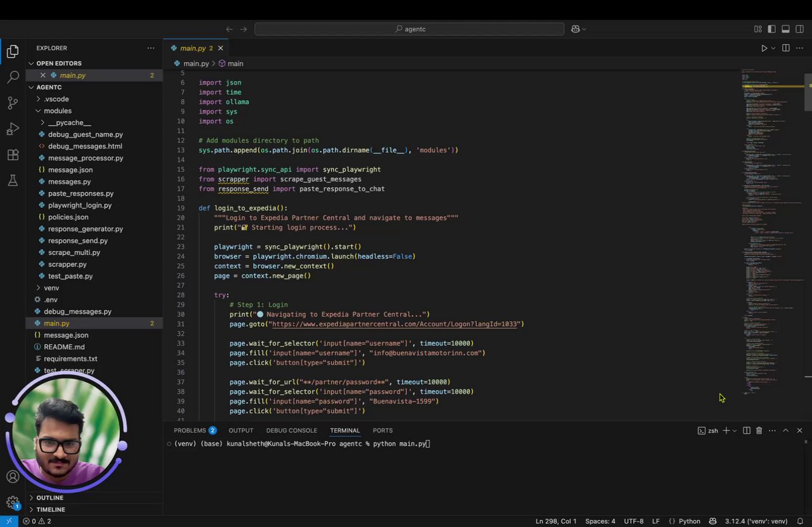
Task: Open the Extensions view
Action: (13, 155)
